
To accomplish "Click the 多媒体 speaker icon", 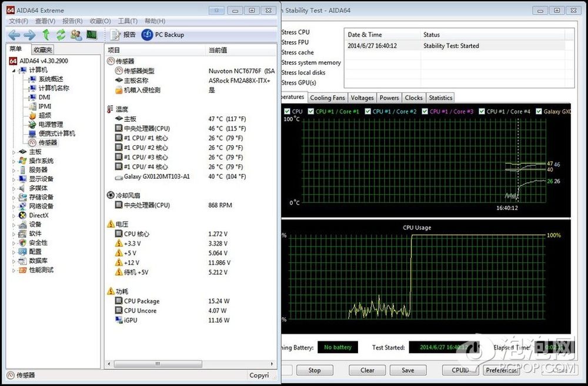I will [x=22, y=188].
